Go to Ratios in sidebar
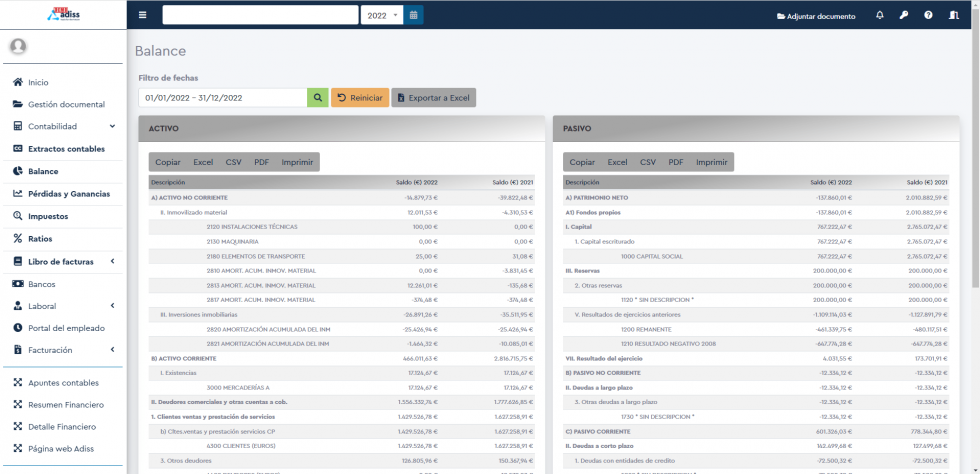The width and height of the screenshot is (980, 474). [x=40, y=239]
